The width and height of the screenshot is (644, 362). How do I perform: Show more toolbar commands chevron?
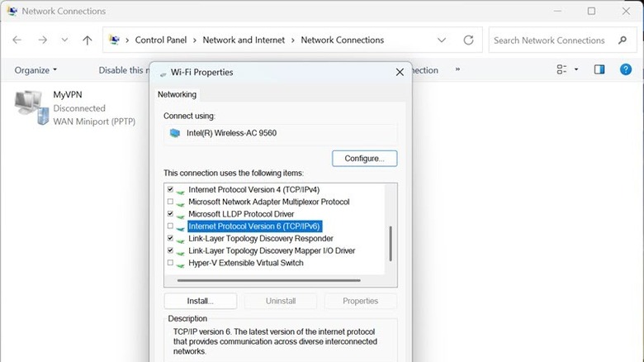pos(457,69)
